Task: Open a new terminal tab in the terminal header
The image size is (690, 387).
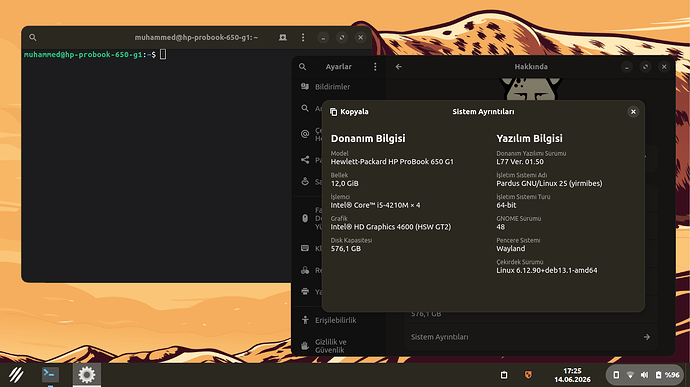Action: [283, 37]
